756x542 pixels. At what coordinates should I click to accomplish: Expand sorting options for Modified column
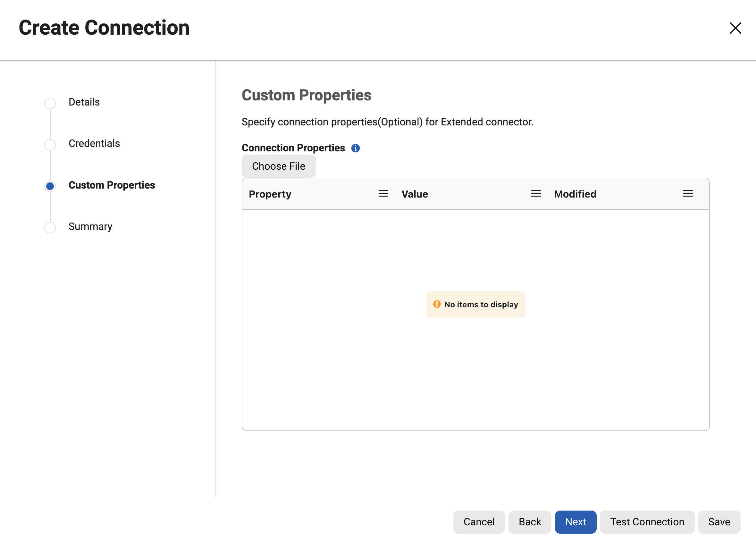point(688,193)
